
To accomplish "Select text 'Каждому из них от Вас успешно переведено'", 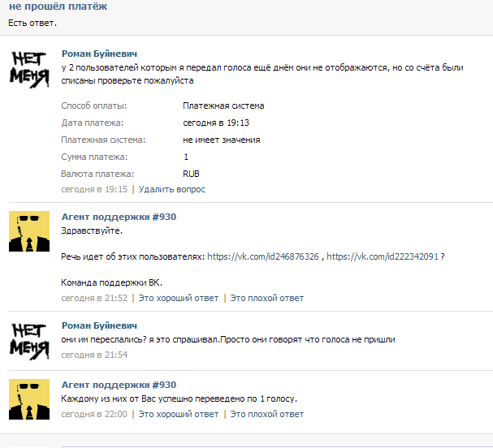I will (x=154, y=398).
